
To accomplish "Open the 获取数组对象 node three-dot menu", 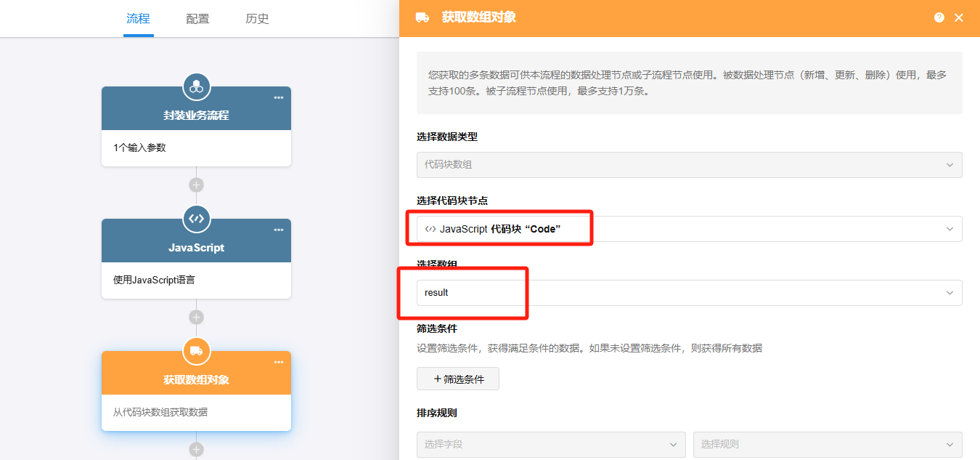I will [279, 363].
